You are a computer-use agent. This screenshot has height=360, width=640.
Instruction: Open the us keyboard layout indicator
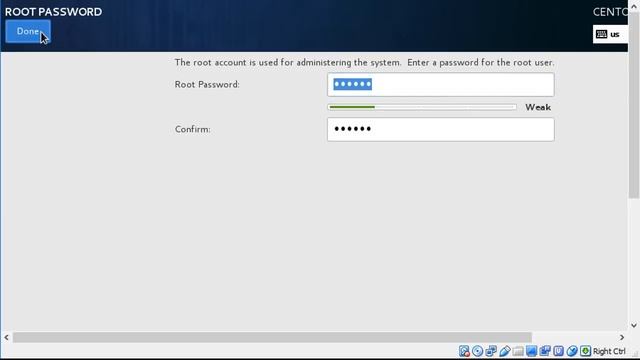[x=610, y=34]
